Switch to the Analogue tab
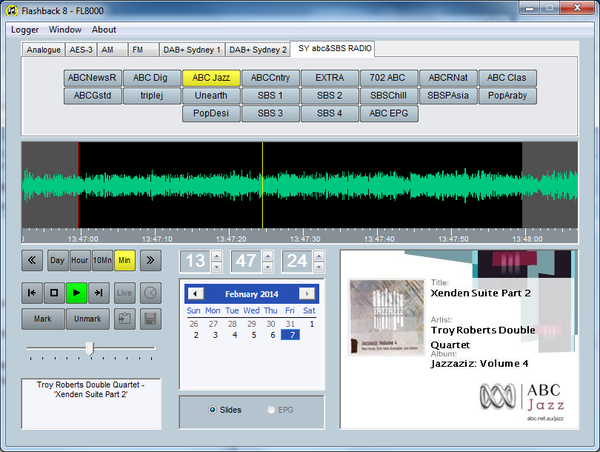Viewport: 600px width, 452px height. coord(43,50)
